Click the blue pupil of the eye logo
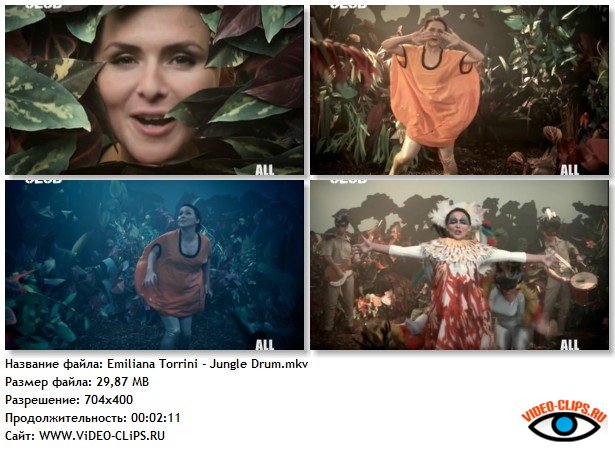Screen dimensions: 615x450 564,425
